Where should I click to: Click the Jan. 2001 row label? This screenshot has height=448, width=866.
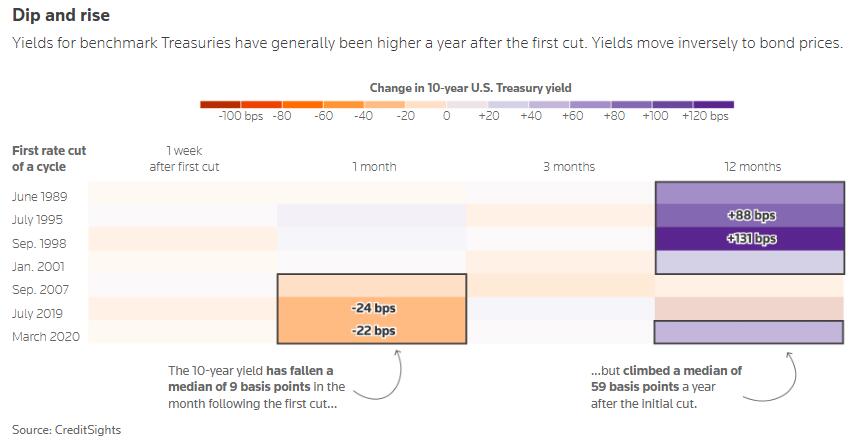pos(38,264)
